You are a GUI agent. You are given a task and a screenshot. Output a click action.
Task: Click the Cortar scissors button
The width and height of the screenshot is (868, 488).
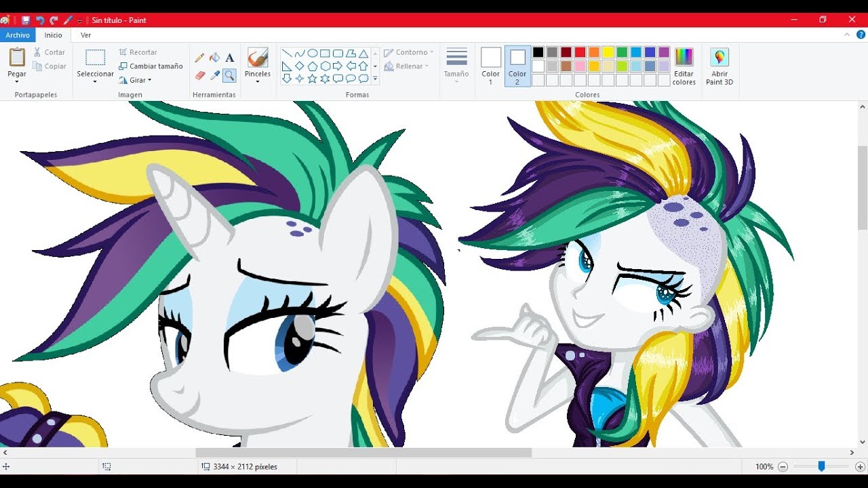coord(50,52)
